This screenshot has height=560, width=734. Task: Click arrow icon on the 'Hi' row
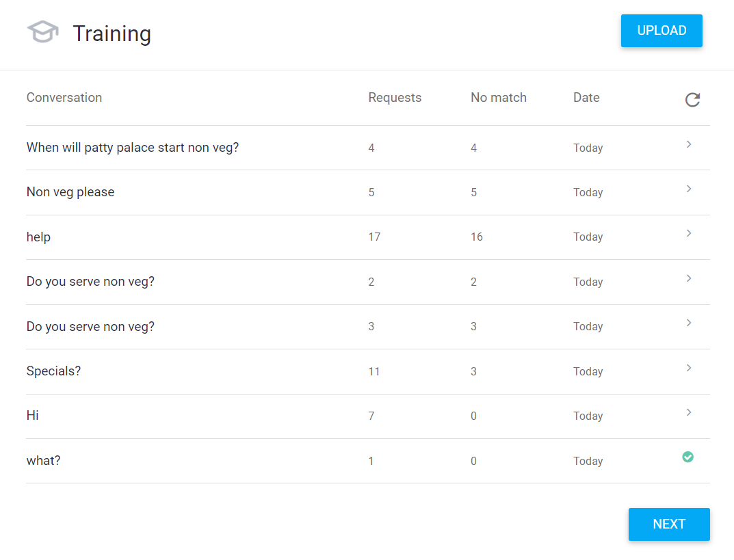click(x=689, y=412)
